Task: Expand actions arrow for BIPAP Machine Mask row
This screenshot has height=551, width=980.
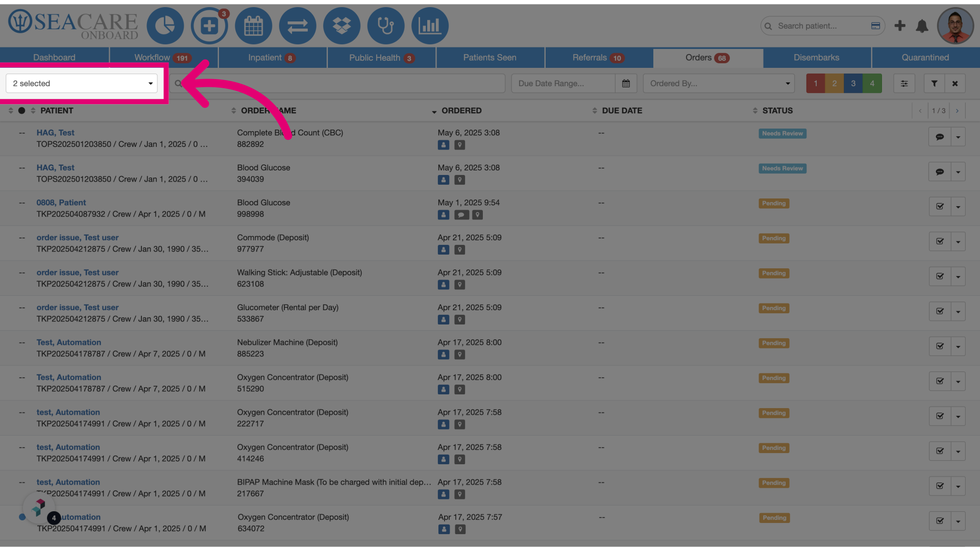Action: pyautogui.click(x=958, y=486)
